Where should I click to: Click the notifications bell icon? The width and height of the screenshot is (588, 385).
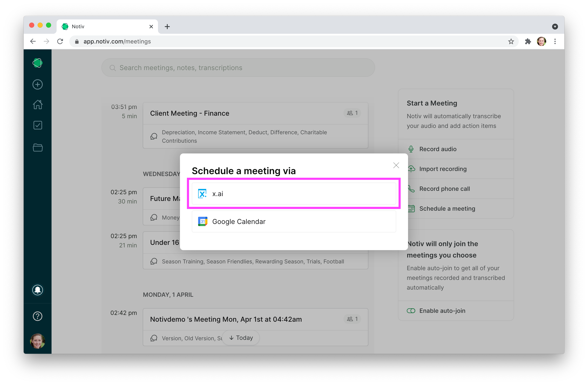pos(38,290)
